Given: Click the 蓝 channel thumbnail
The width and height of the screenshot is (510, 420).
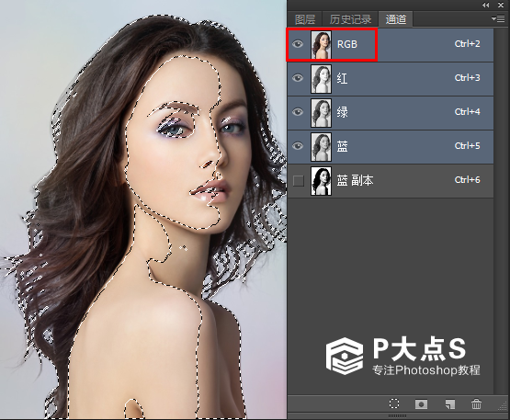Looking at the screenshot, I should 321,147.
